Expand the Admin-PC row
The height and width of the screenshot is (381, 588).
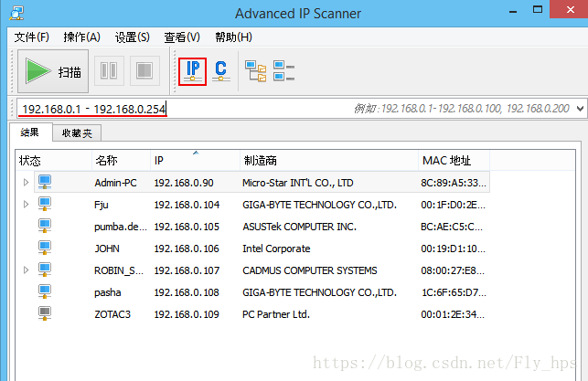pyautogui.click(x=26, y=183)
